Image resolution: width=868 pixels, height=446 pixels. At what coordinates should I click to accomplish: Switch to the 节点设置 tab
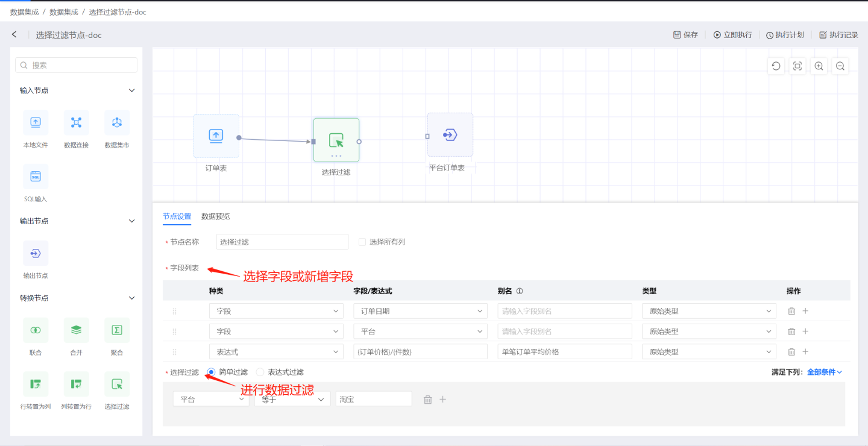[x=177, y=216]
